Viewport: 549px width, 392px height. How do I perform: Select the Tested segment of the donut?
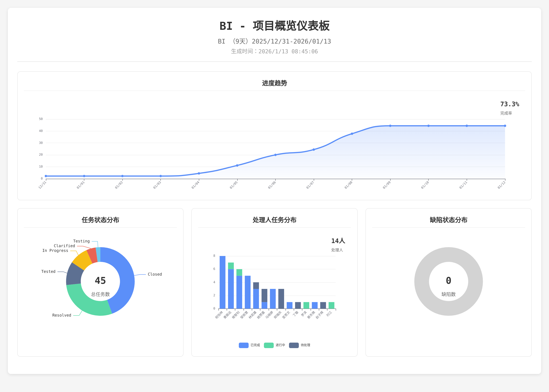click(x=74, y=275)
